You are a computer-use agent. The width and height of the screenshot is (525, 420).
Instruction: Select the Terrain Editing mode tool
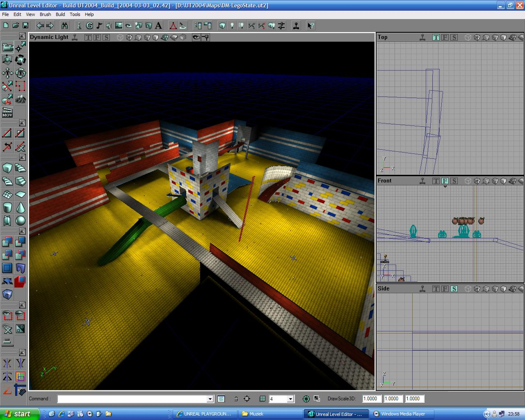pyautogui.click(x=21, y=99)
